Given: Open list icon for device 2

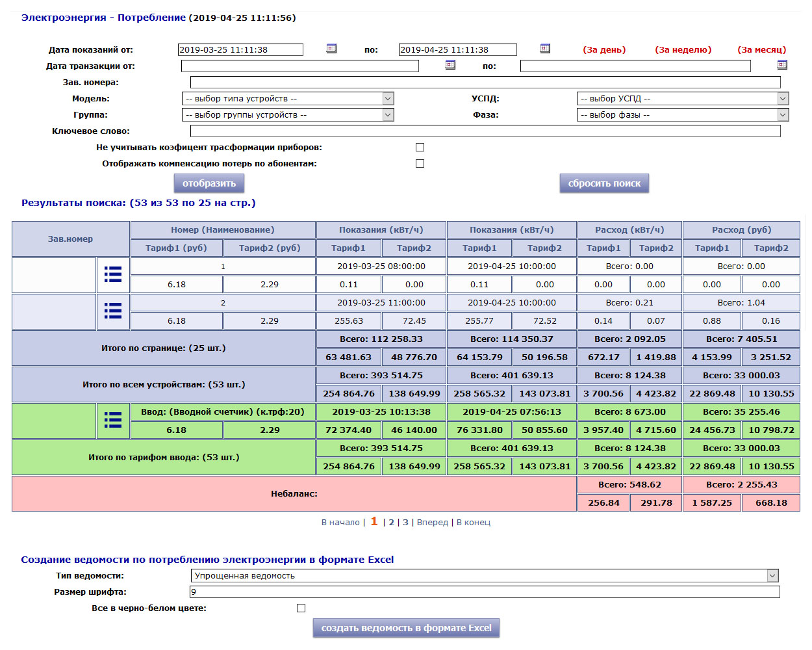Looking at the screenshot, I should (113, 311).
